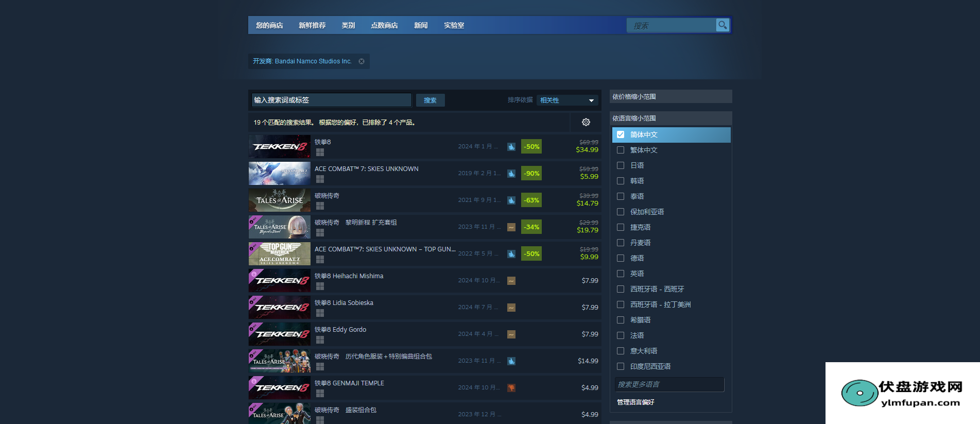Image resolution: width=980 pixels, height=424 pixels.
Task: Expand the 依价格缩小范围 section
Action: point(670,96)
